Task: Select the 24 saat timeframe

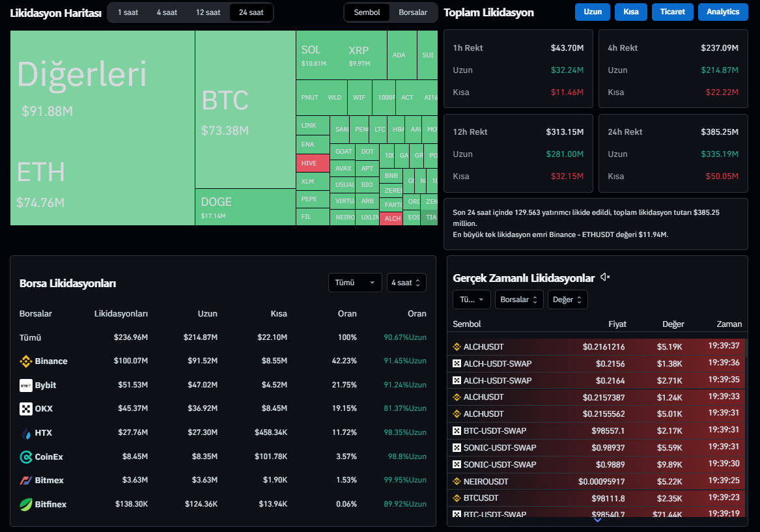Action: pos(251,12)
